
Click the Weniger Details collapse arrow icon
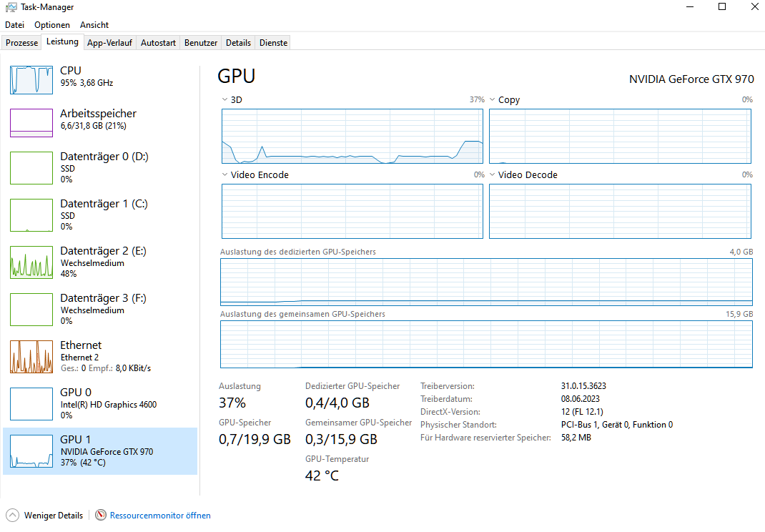point(12,515)
